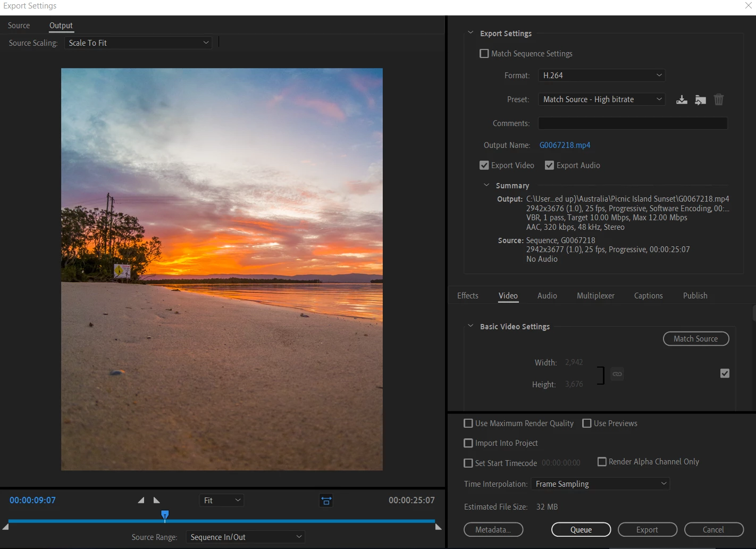Click the blue aspect ratio correction icon

pyautogui.click(x=326, y=500)
